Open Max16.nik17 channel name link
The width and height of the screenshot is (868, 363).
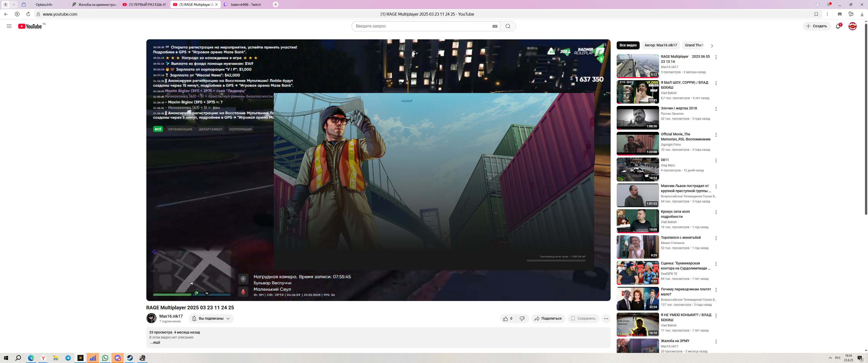pyautogui.click(x=171, y=316)
